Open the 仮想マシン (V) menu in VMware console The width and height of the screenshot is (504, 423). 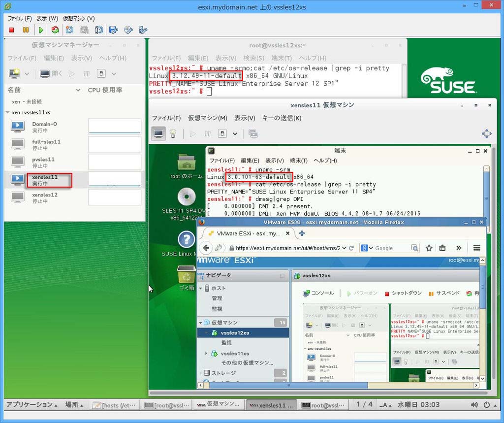click(x=79, y=18)
